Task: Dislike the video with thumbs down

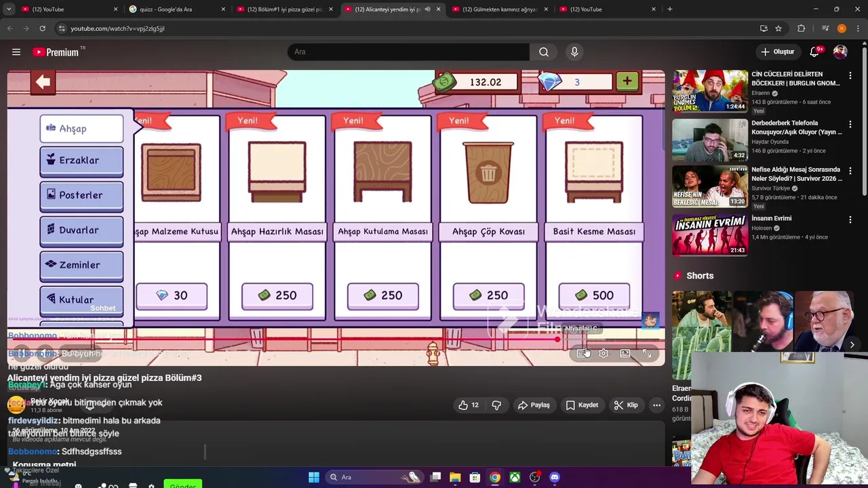Action: 496,405
